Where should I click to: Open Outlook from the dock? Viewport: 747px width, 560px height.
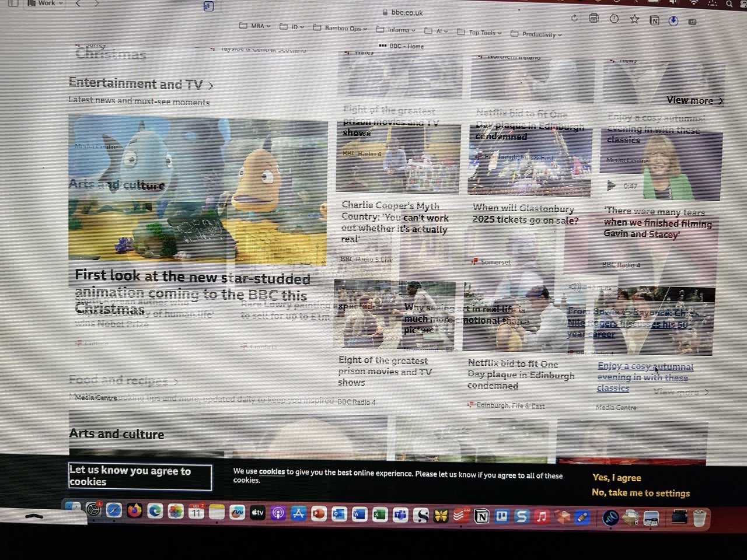click(339, 514)
